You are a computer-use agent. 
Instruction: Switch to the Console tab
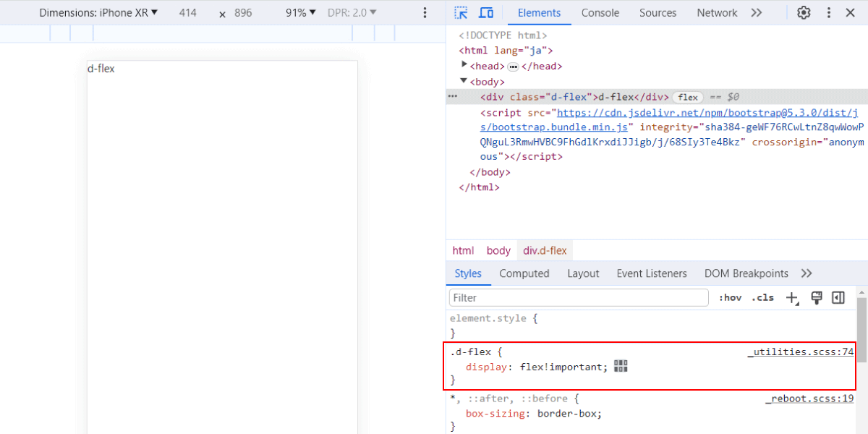click(x=600, y=13)
